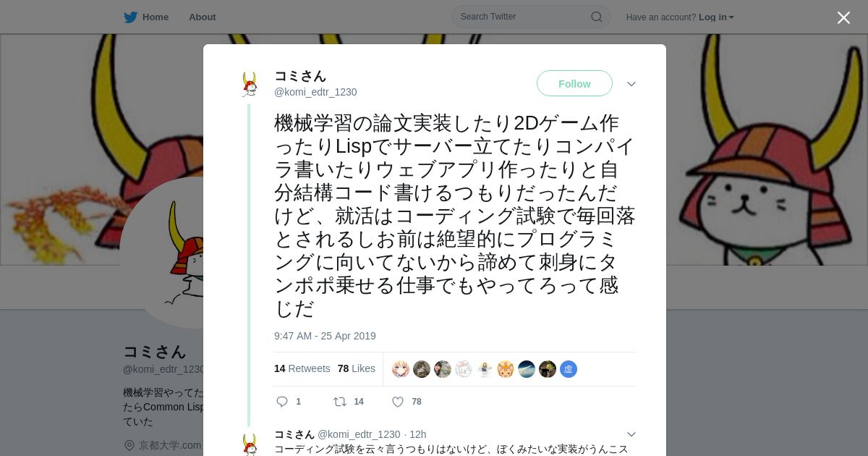Go to the Home tab
The image size is (868, 456).
click(x=146, y=17)
